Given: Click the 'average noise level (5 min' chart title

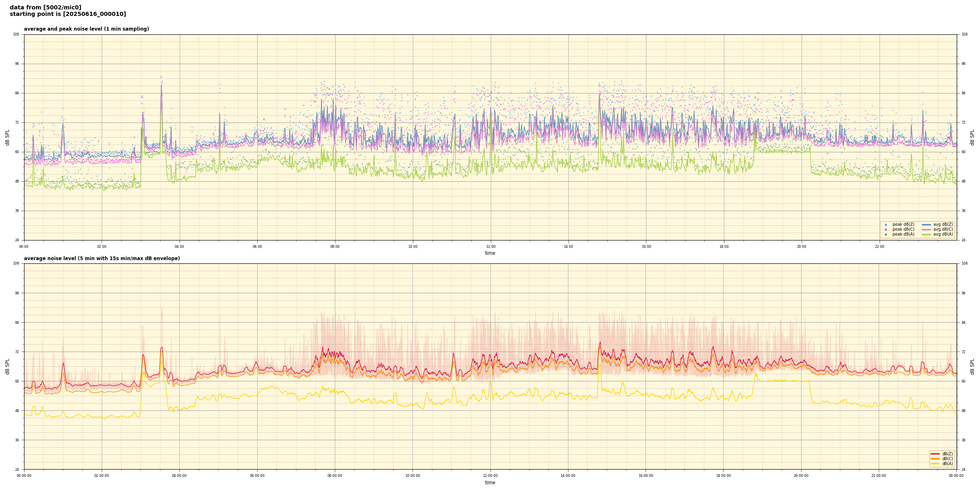Looking at the screenshot, I should click(x=102, y=258).
